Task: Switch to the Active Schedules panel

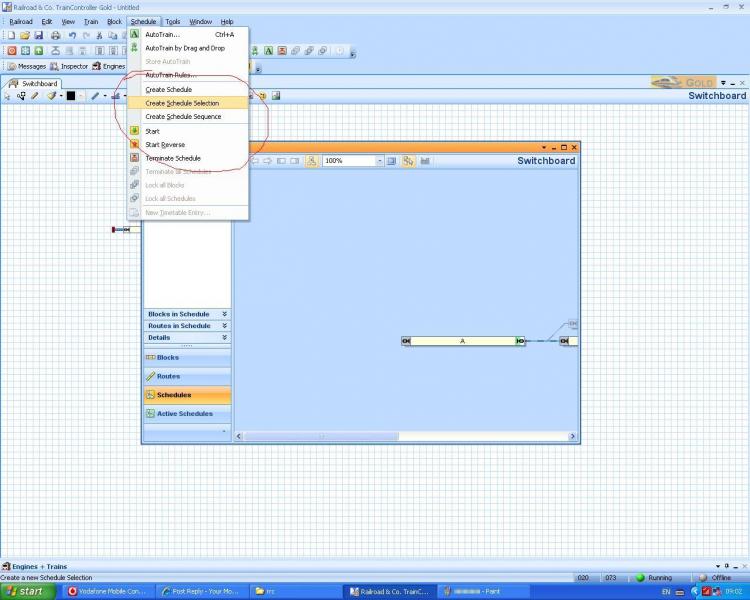Action: tap(186, 413)
